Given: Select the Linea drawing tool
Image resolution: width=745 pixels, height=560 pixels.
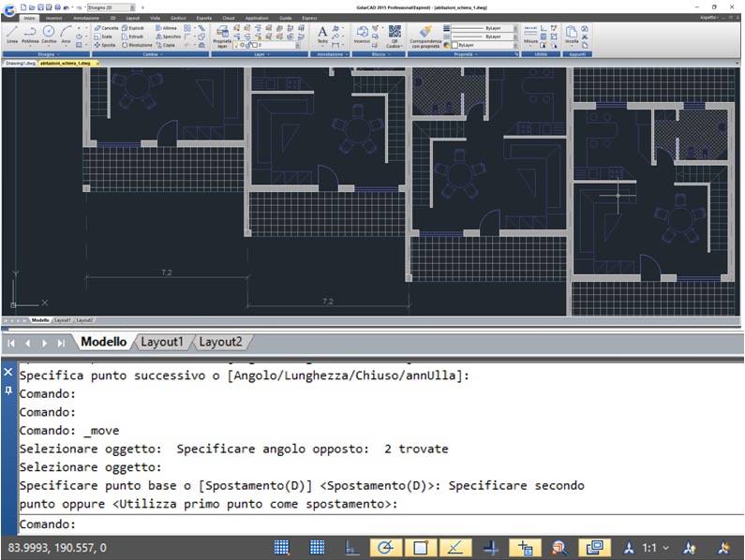Looking at the screenshot, I should click(x=12, y=35).
